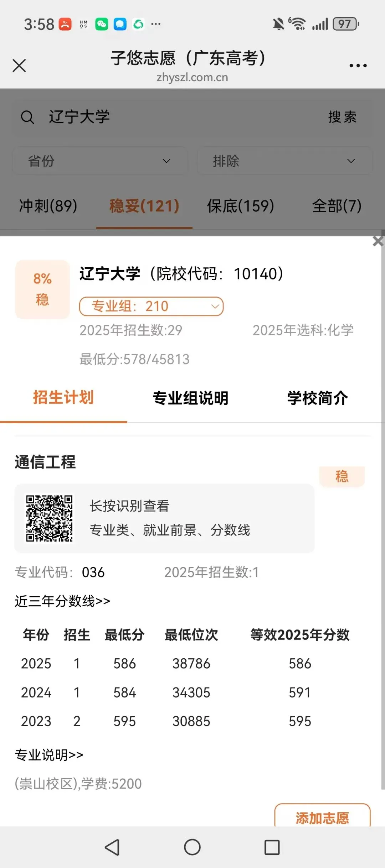The height and width of the screenshot is (868, 385).
Task: Close the 辽宁大学 detail popup
Action: tap(378, 241)
